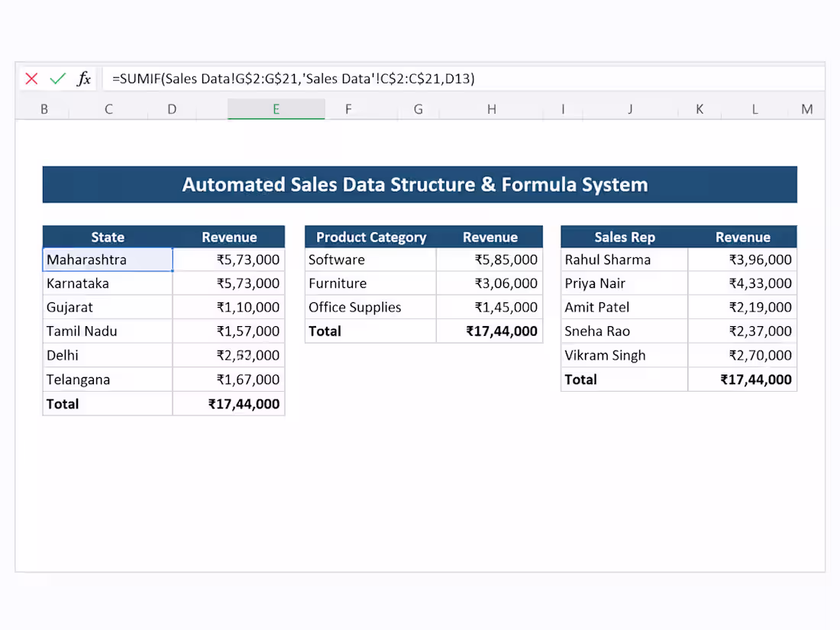This screenshot has width=840, height=630.
Task: Cancel formula entry with red X icon
Action: [31, 79]
